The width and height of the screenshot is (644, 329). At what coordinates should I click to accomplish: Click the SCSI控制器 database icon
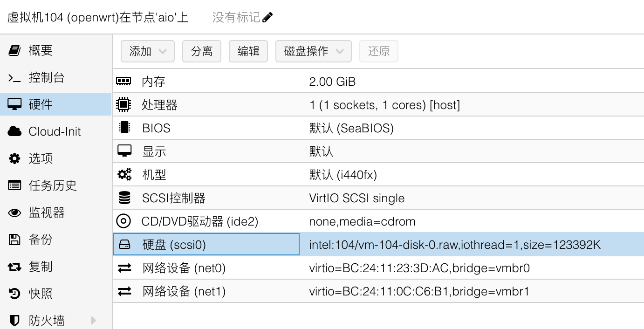pyautogui.click(x=124, y=198)
